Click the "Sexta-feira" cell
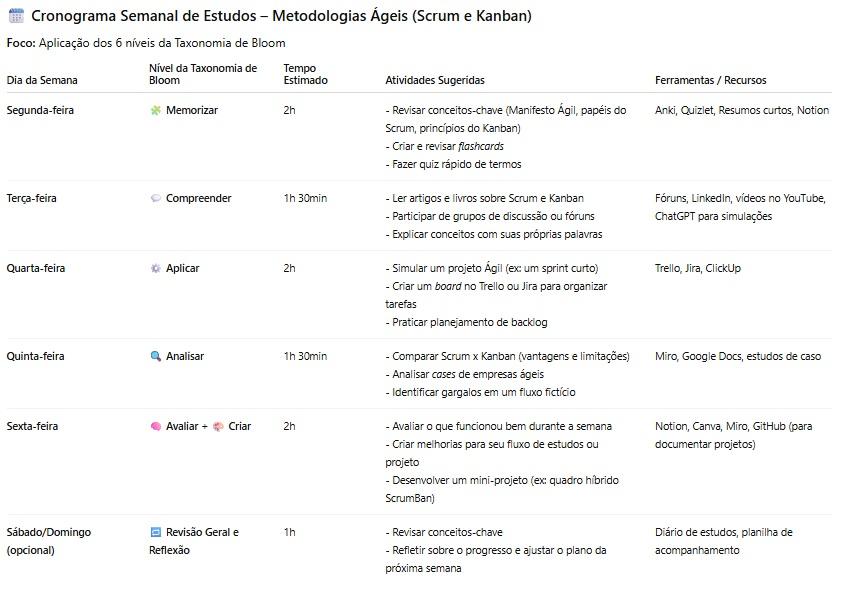The image size is (842, 601). tap(33, 426)
